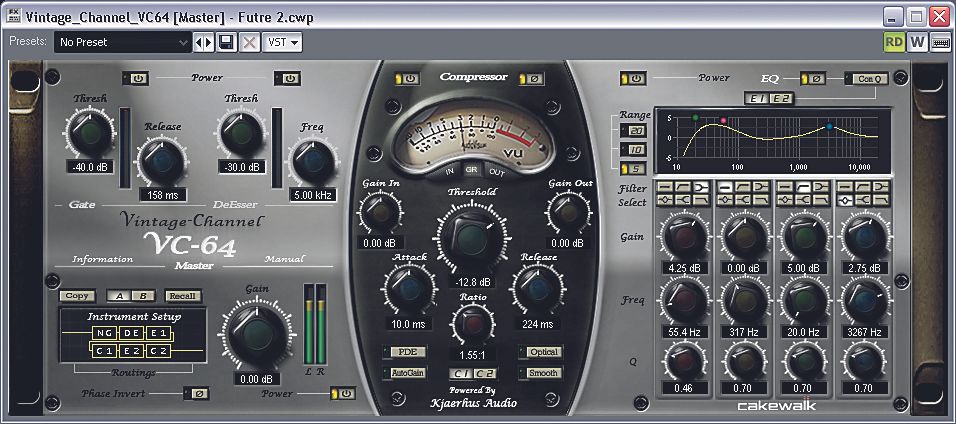The width and height of the screenshot is (956, 424).
Task: Toggle the Gate power switch
Action: pos(135,79)
